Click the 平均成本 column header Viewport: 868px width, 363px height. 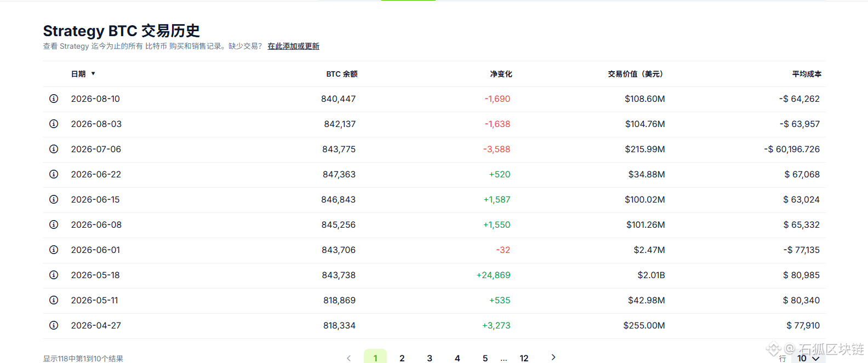pyautogui.click(x=807, y=74)
